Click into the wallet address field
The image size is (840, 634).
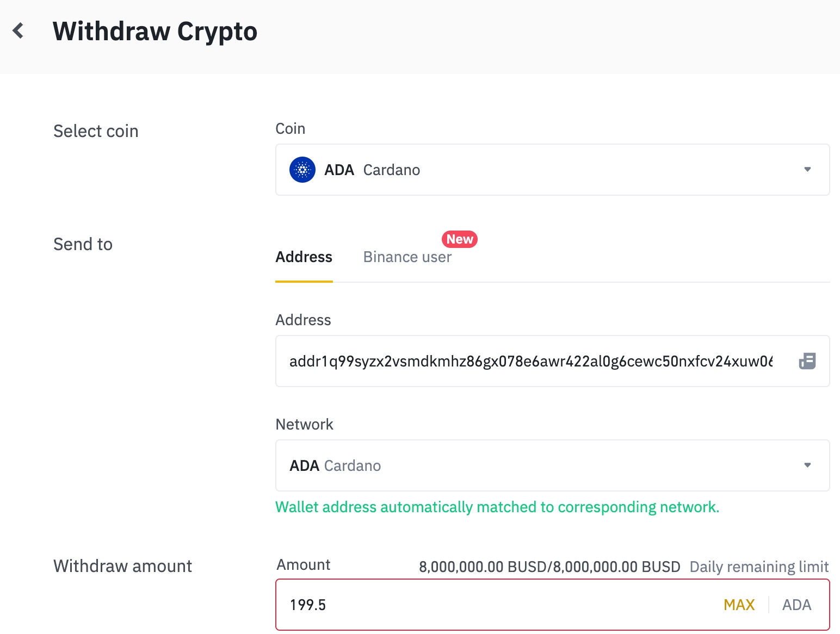coord(530,362)
